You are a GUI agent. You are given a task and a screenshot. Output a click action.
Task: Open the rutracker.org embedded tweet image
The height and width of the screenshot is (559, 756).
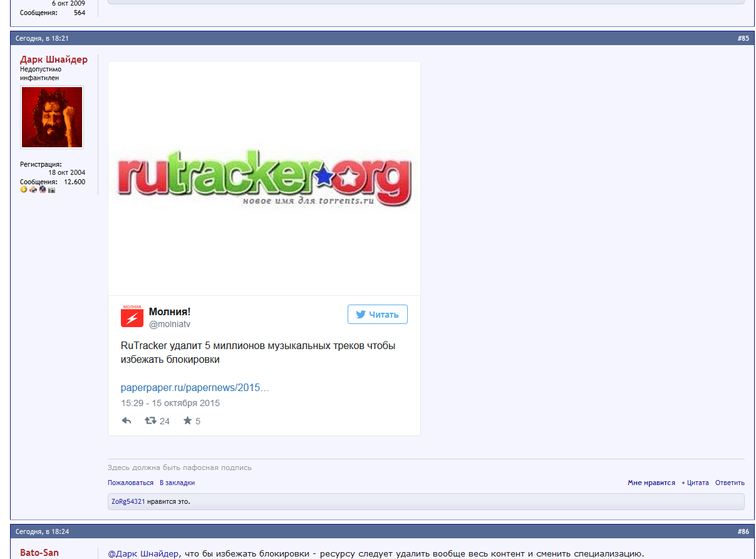click(264, 178)
